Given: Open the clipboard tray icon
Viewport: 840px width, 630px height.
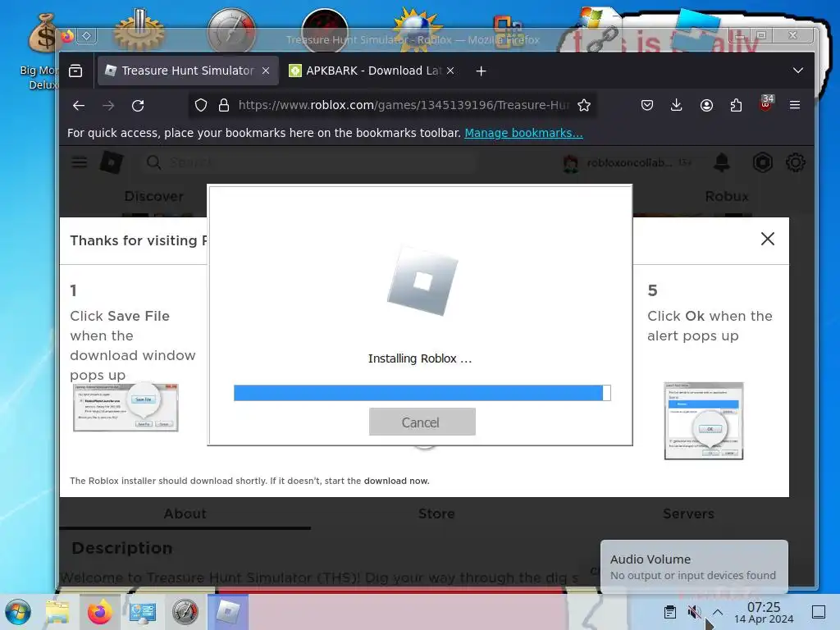Looking at the screenshot, I should [x=670, y=612].
